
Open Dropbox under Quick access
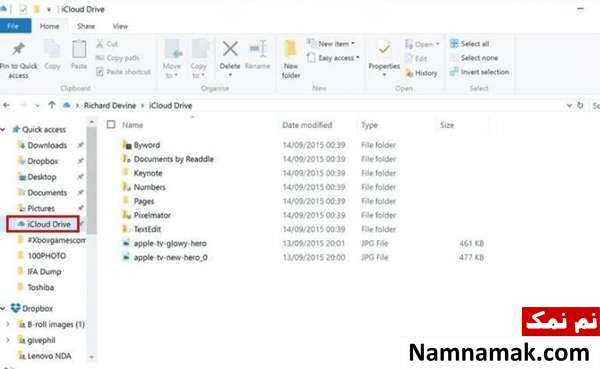pyautogui.click(x=42, y=161)
